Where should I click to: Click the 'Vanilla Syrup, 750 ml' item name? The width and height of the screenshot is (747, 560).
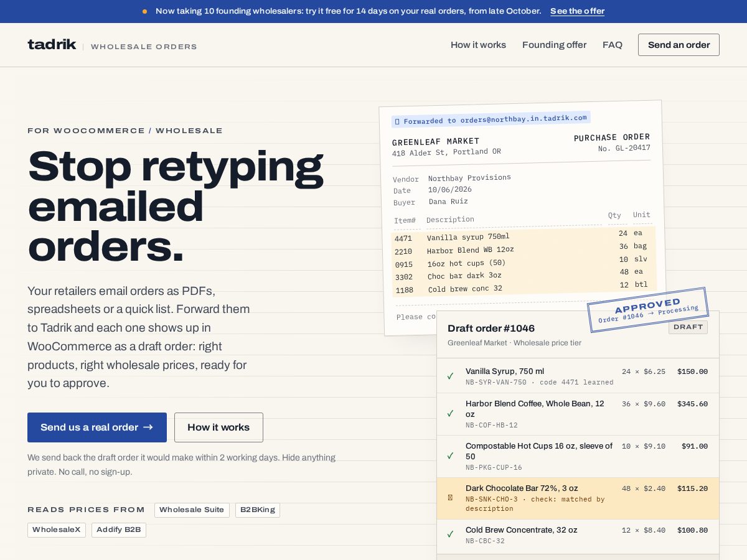[x=505, y=371]
